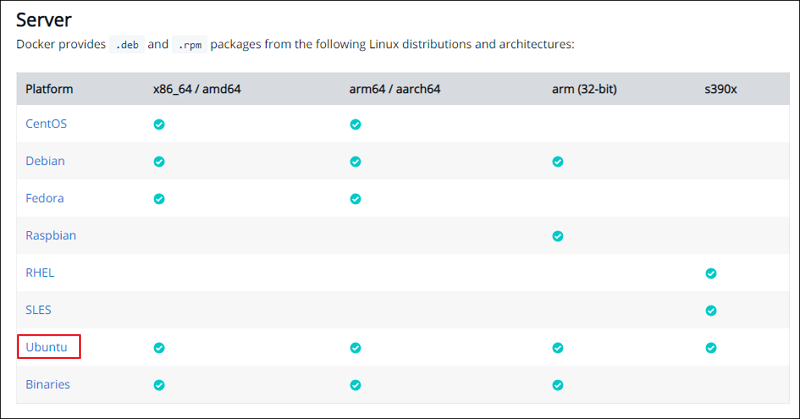Screen dimensions: 800x419
Task: Click Ubuntu s390x checkmark icon
Action: [711, 348]
